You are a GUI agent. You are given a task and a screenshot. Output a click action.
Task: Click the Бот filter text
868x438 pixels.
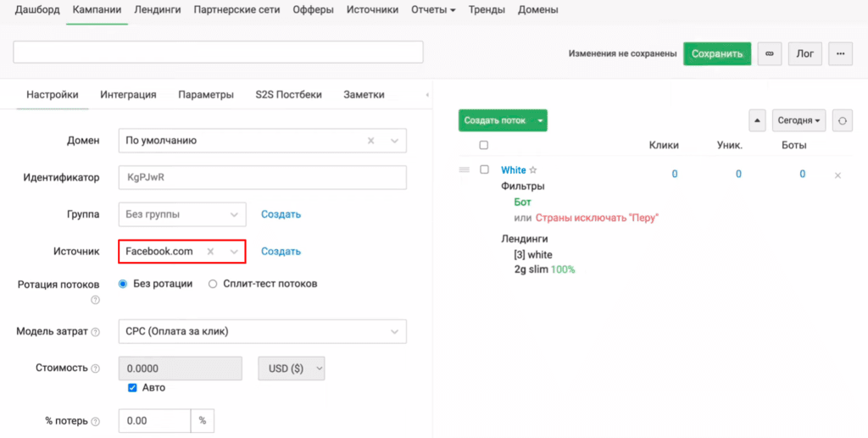[x=522, y=202]
